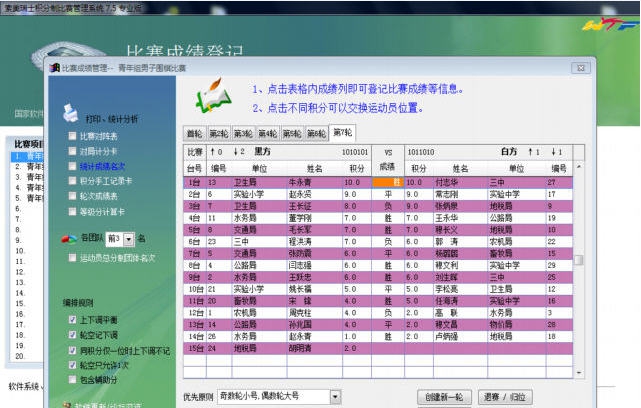Screen dimensions: 641x408
Task: Close the 比赛成绩管理 dialog
Action: (580, 68)
